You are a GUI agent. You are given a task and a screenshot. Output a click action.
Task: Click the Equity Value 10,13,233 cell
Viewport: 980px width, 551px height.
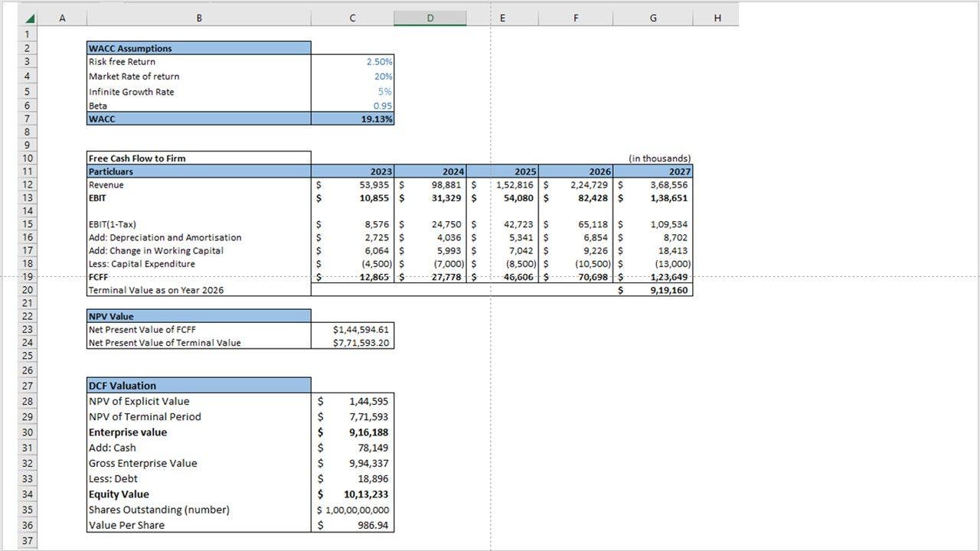pyautogui.click(x=353, y=494)
